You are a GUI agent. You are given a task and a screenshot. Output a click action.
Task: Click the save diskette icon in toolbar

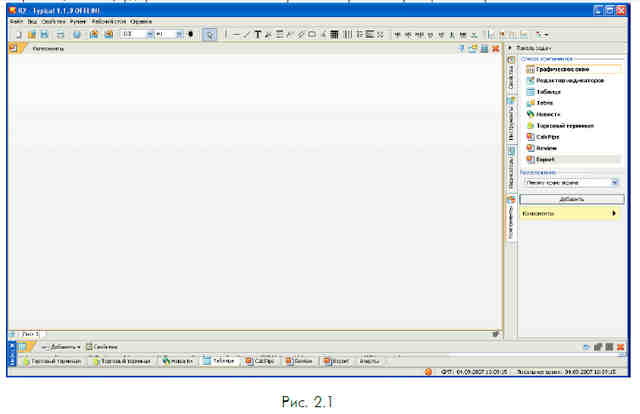click(44, 35)
